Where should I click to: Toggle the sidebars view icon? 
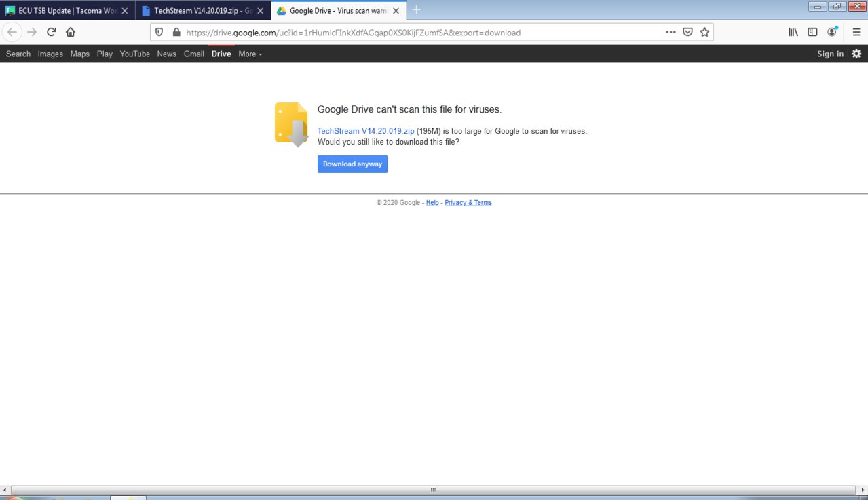812,32
